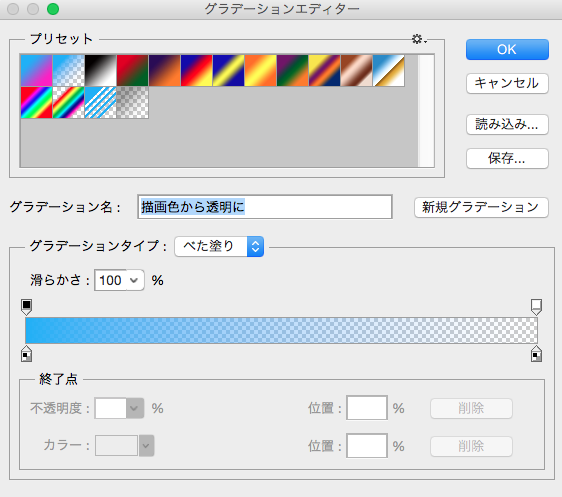562x497 pixels.
Task: Choose the rainbow spectrum gradient preset
Action: (37, 102)
